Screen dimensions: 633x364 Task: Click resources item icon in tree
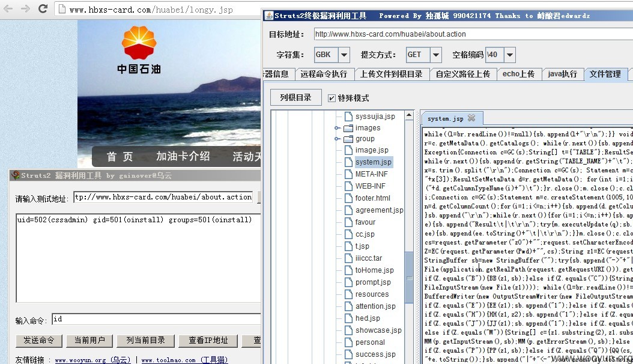click(x=348, y=294)
